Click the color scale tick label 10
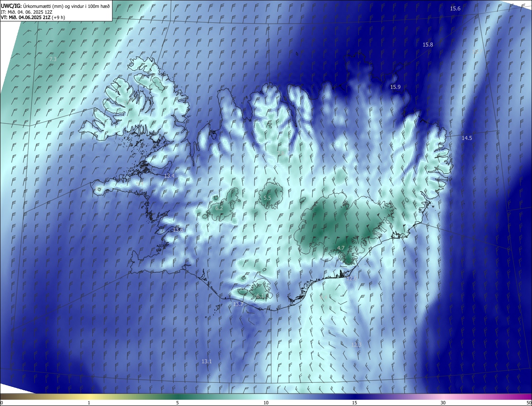Screen dimensions: 532x406 point(266,403)
